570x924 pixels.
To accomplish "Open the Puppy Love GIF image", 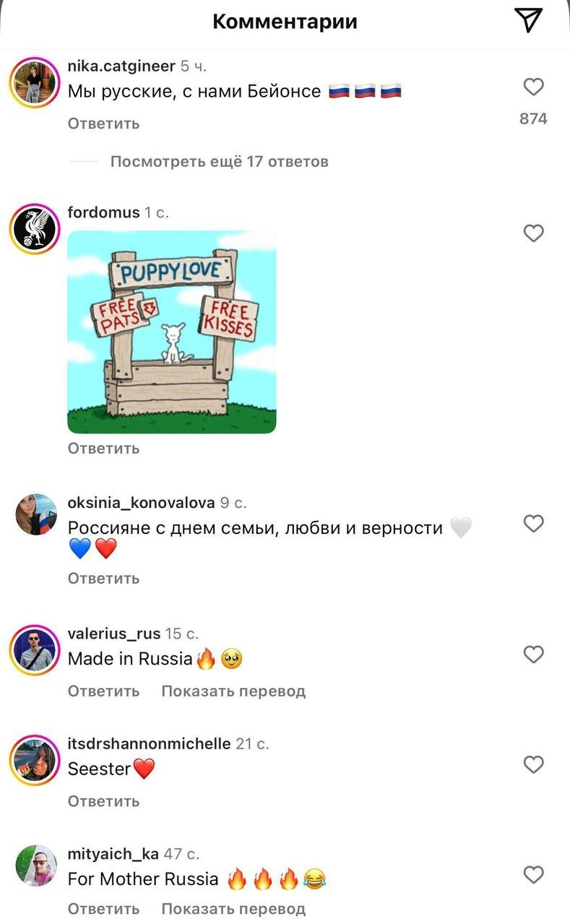I will tap(172, 332).
